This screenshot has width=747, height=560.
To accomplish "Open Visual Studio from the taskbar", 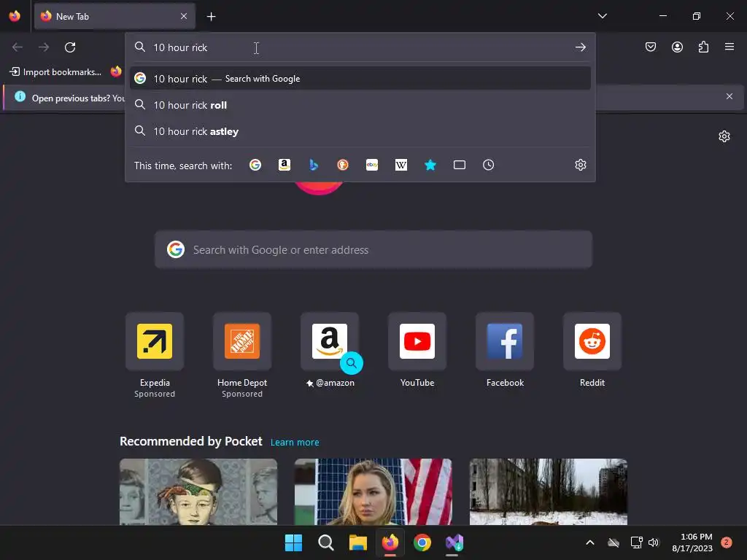I will [x=454, y=542].
